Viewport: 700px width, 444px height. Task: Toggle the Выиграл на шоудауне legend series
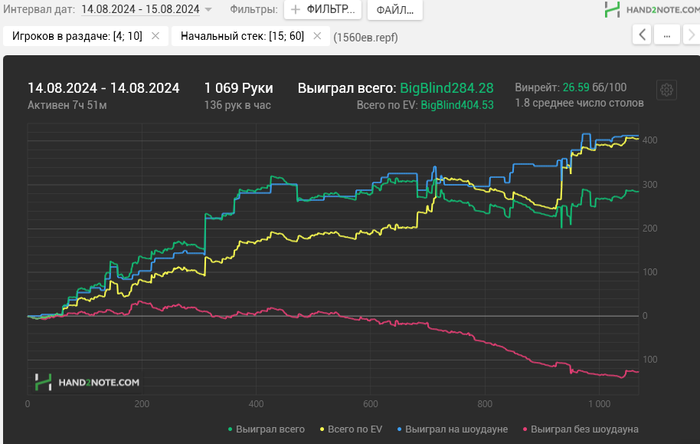pos(453,429)
